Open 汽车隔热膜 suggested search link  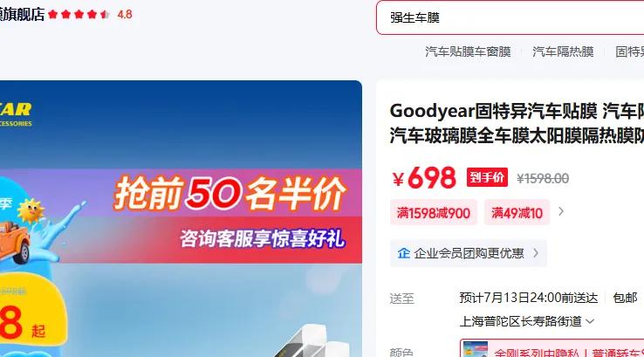click(x=563, y=51)
